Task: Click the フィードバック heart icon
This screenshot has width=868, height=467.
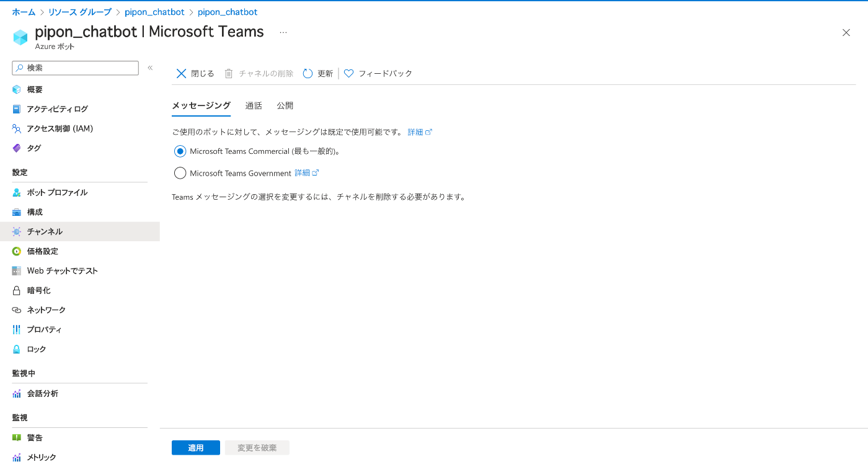Action: (x=348, y=73)
